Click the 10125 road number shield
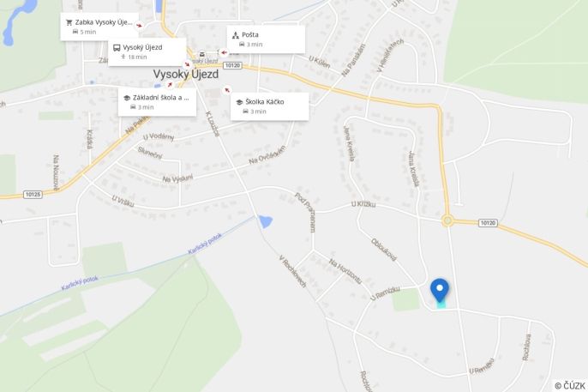Viewport: 588px width, 392px height. pyautogui.click(x=33, y=195)
